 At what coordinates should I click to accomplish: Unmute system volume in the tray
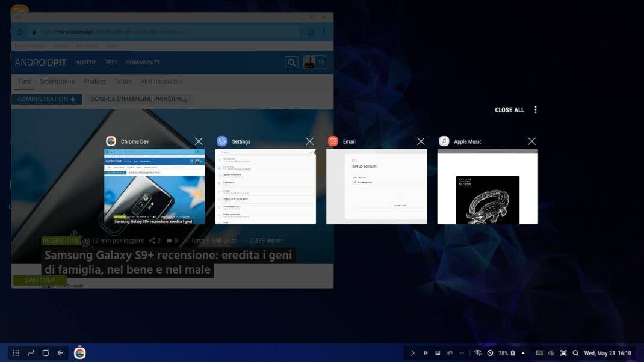coord(551,353)
